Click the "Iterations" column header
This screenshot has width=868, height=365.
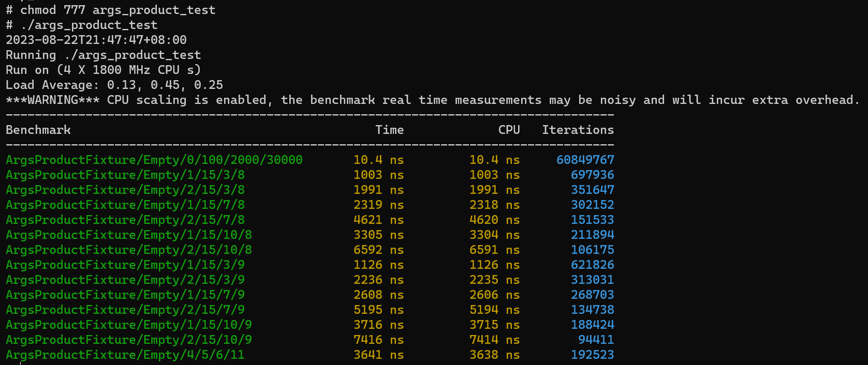tap(578, 130)
